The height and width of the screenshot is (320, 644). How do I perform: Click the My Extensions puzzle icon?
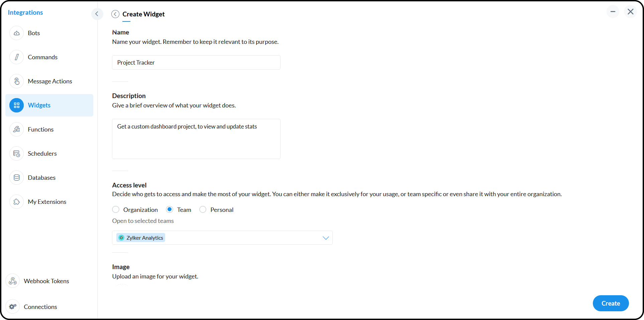coord(17,202)
